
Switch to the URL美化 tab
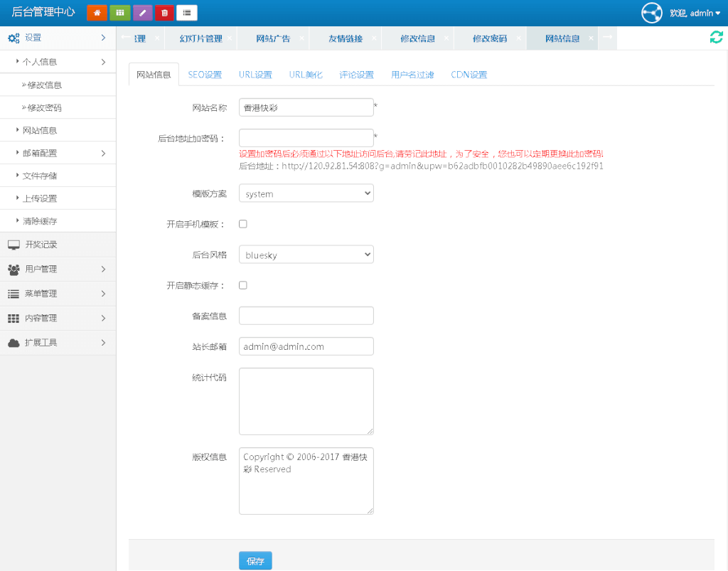point(306,73)
